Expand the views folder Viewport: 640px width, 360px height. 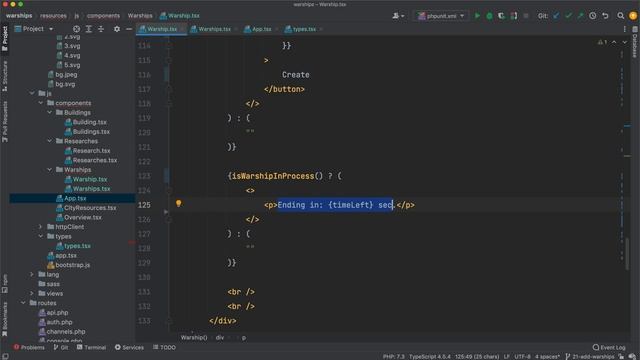click(32, 293)
